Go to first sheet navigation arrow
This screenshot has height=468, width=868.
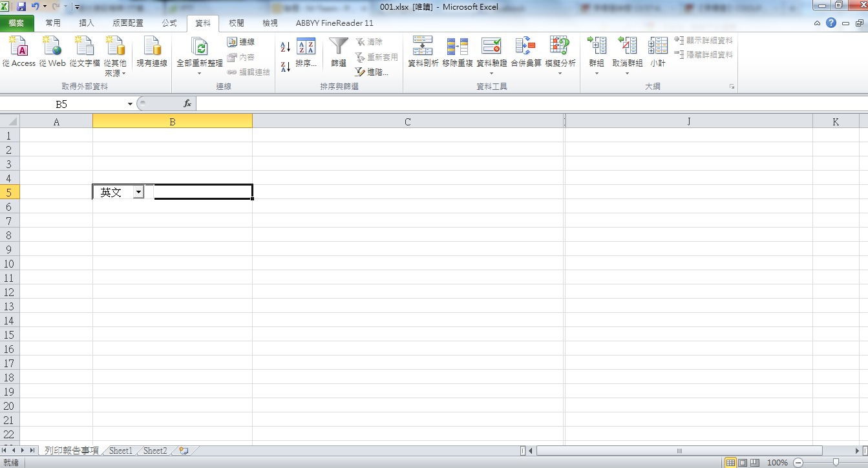(5, 451)
